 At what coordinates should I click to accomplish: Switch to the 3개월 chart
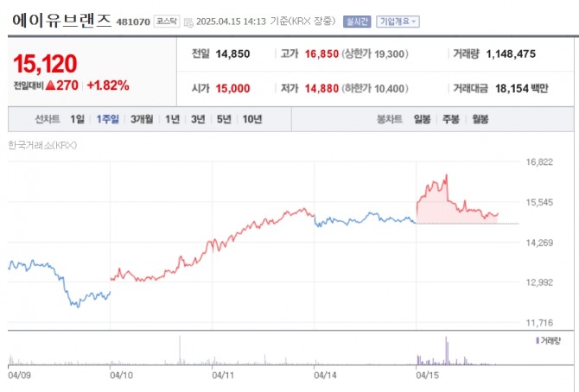pyautogui.click(x=142, y=119)
